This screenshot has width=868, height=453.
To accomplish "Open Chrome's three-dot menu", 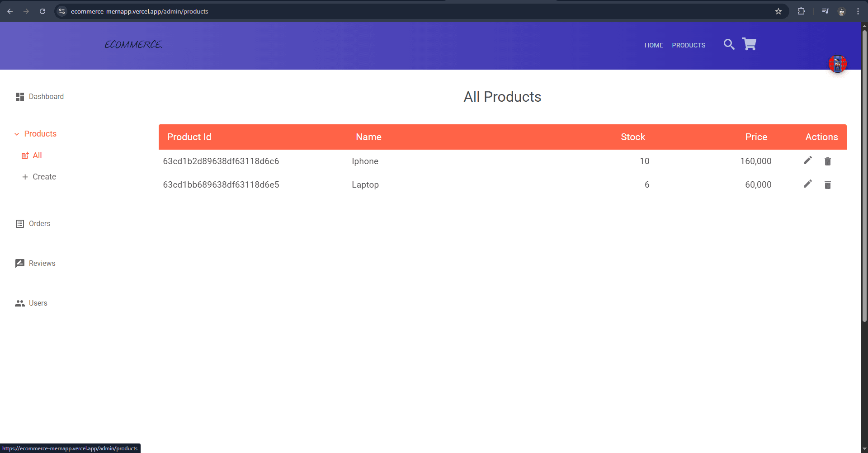I will pos(858,11).
